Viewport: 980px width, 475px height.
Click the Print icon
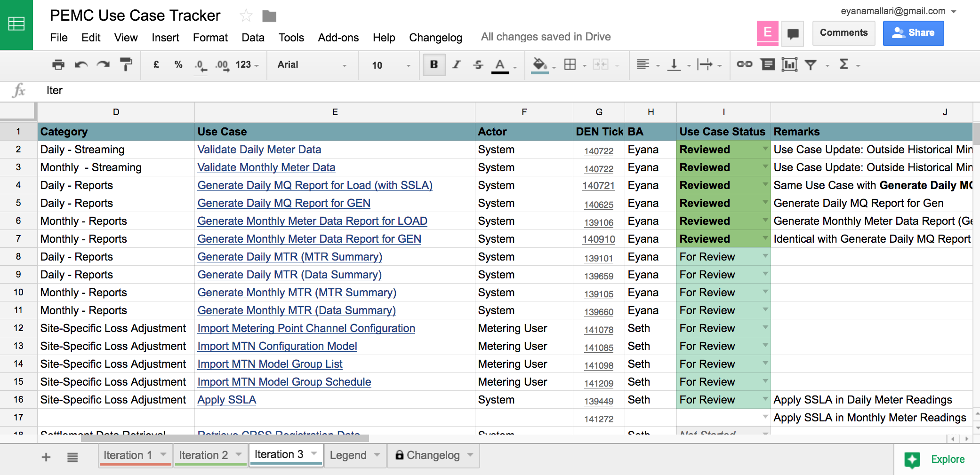coord(58,64)
